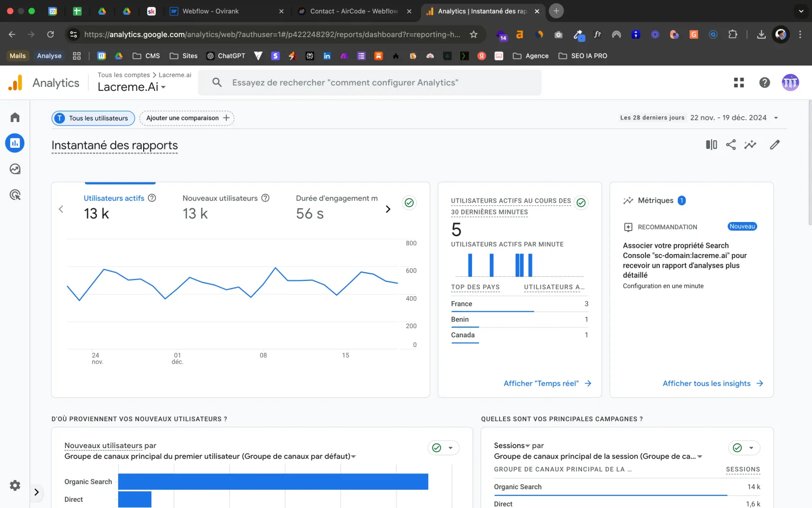
Task: Click the data quality check on users card
Action: click(409, 203)
